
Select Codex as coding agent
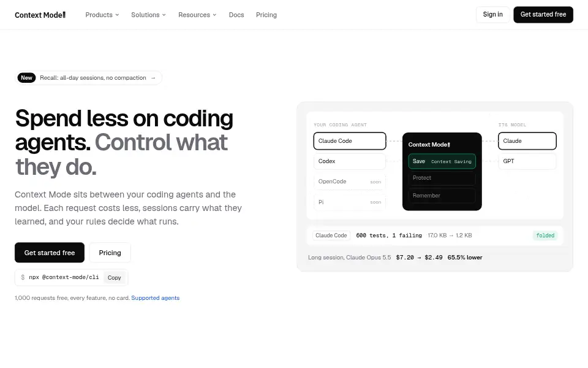click(350, 161)
